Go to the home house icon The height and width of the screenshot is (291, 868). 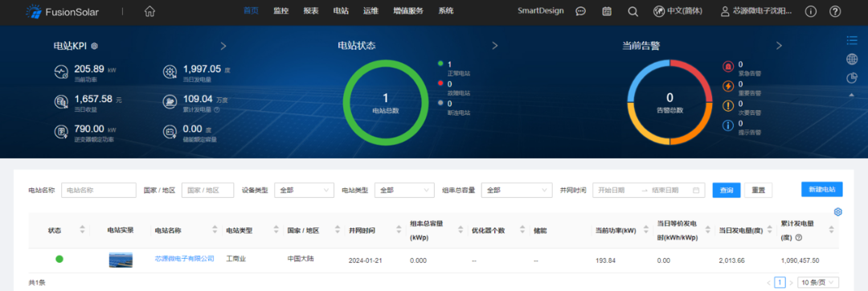point(149,11)
